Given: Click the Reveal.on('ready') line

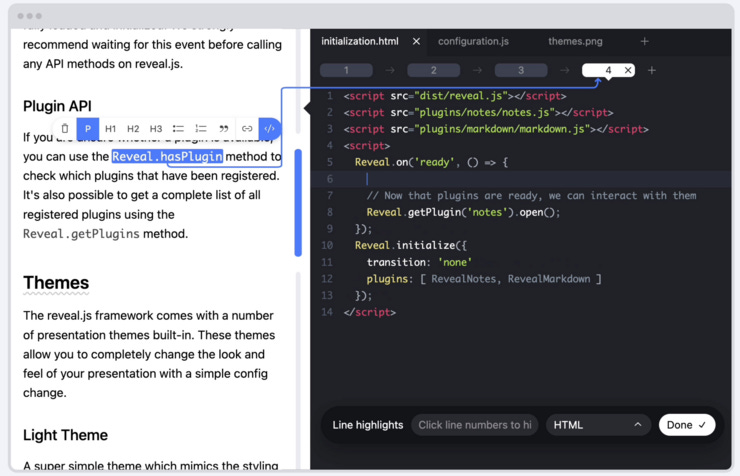Looking at the screenshot, I should click(431, 162).
